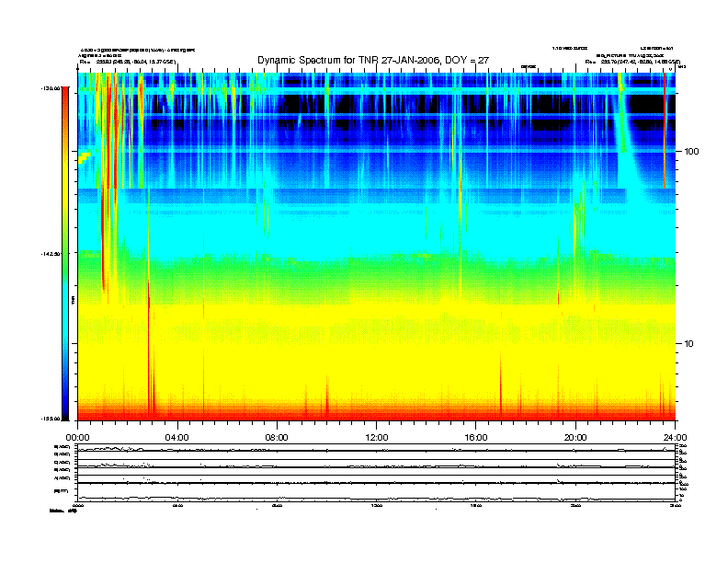This screenshot has height=563, width=728.
Task: Click the 24:00 time axis label
Action: point(675,438)
